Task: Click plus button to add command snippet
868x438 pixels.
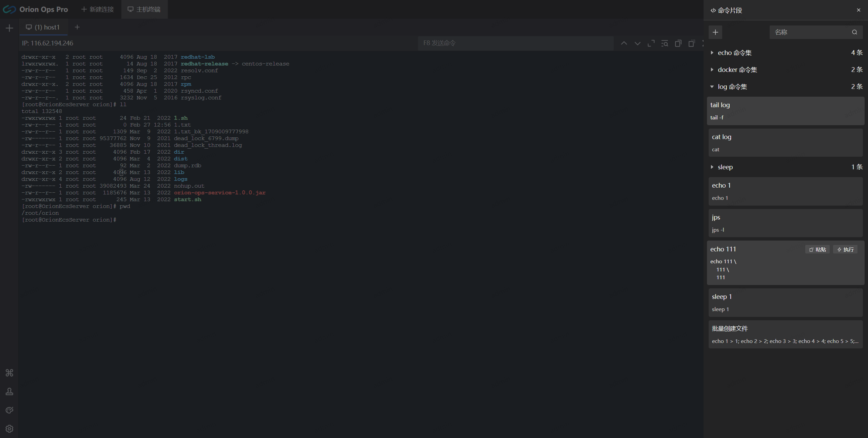Action: click(x=715, y=32)
